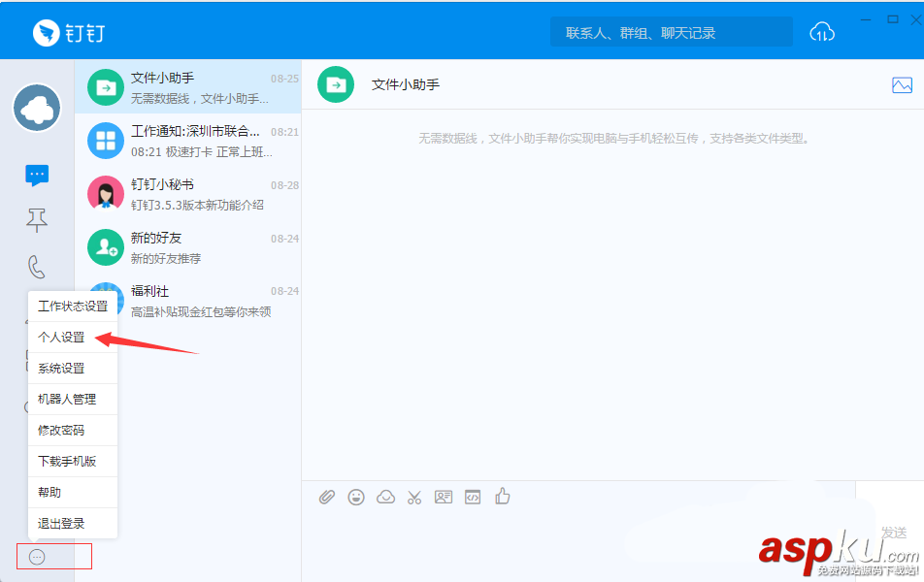Select 个人设置 from popup menu
The height and width of the screenshot is (582, 924).
[73, 338]
